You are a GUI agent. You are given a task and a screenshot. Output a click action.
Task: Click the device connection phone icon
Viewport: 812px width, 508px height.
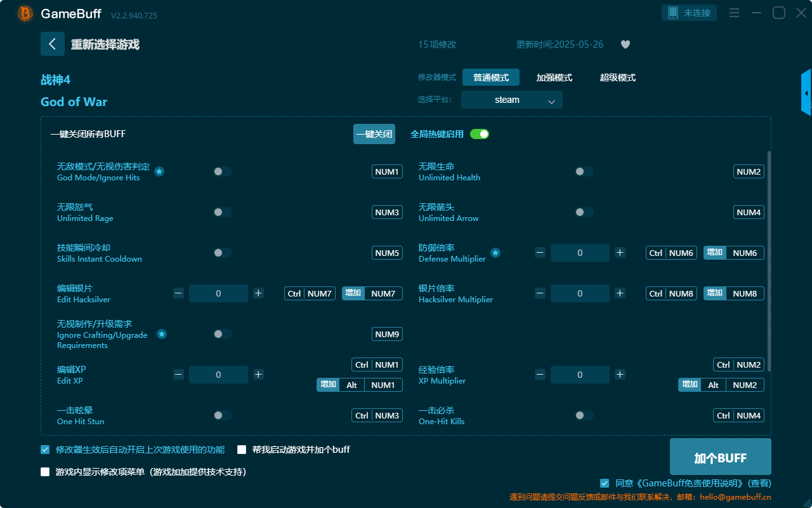672,13
